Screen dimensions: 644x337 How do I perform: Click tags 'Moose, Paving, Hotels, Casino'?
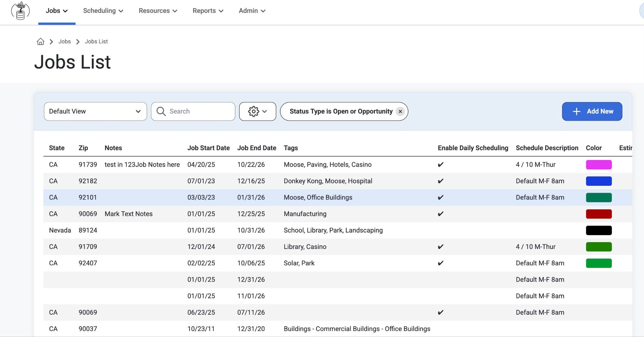coord(328,165)
